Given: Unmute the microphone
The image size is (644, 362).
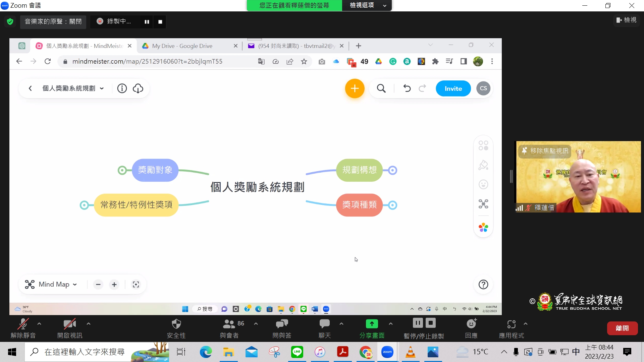Looking at the screenshot, I should coord(23,324).
